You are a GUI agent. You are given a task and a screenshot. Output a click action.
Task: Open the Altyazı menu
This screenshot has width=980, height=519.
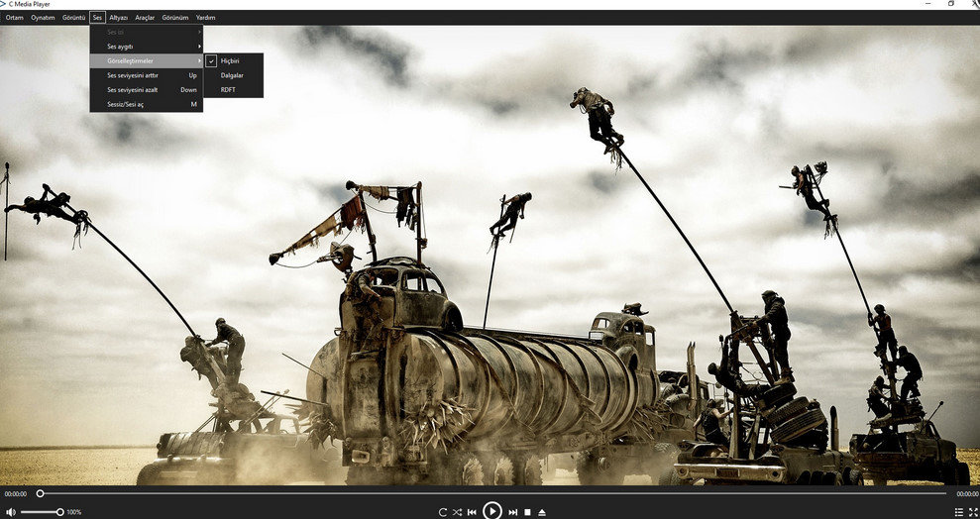pyautogui.click(x=119, y=18)
